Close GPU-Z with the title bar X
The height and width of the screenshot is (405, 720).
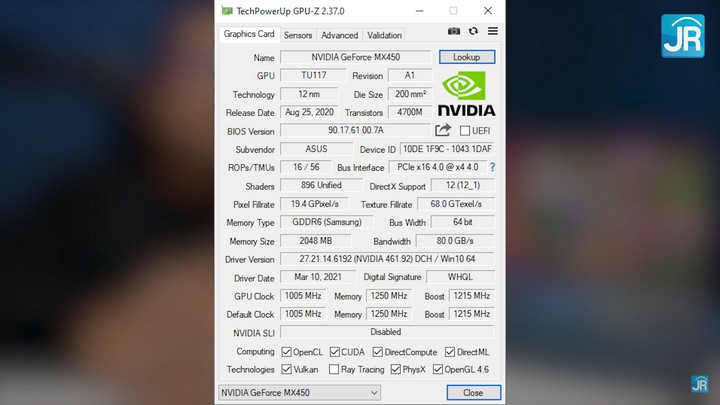pos(488,11)
